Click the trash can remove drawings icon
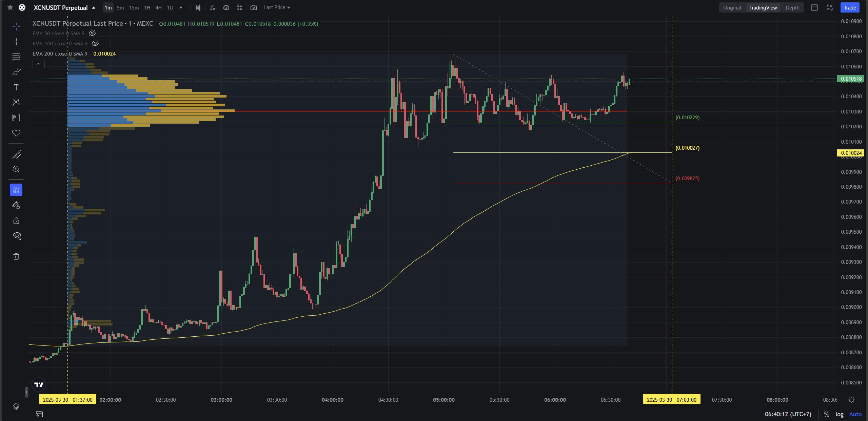 click(16, 256)
